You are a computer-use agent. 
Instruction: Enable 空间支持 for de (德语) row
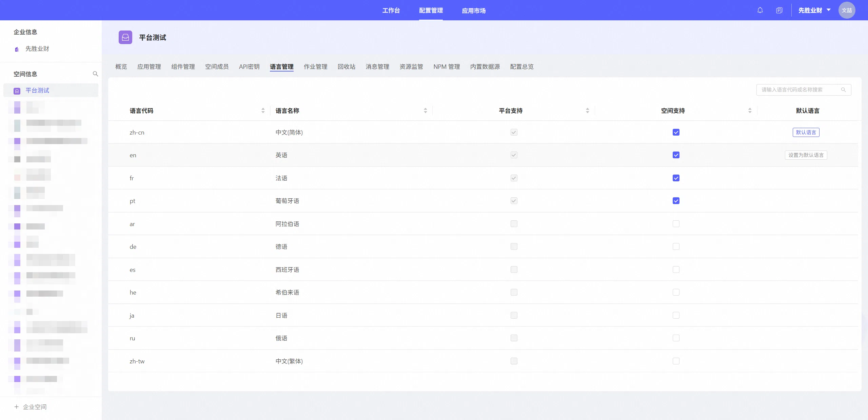[676, 246]
